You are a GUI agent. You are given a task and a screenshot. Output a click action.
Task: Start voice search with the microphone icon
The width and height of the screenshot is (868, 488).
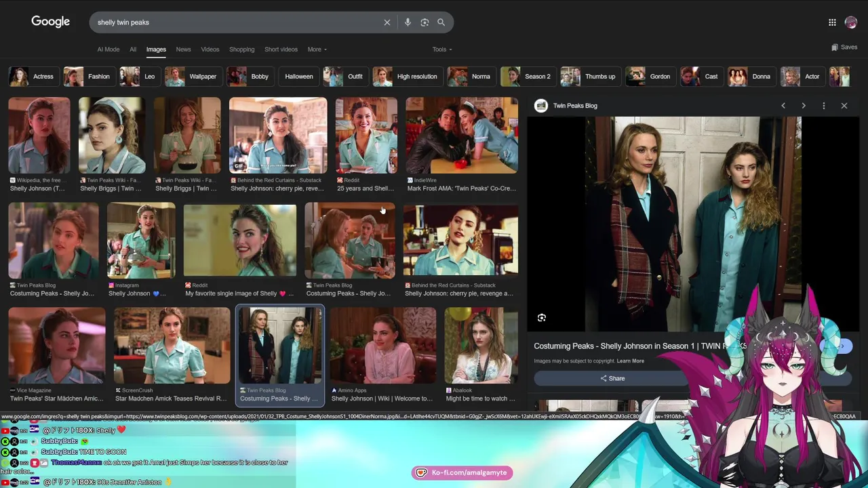(x=408, y=22)
